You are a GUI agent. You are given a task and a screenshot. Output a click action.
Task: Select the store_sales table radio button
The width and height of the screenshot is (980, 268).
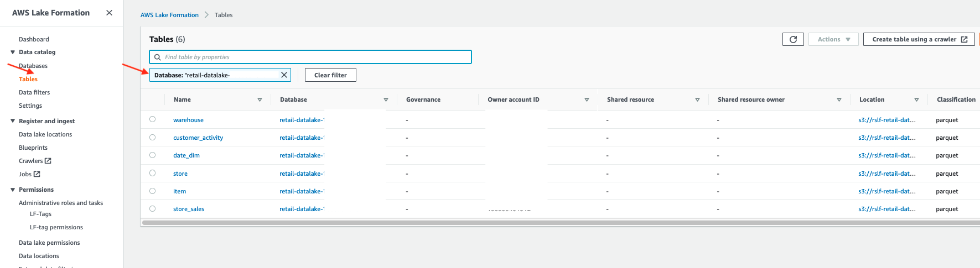152,208
